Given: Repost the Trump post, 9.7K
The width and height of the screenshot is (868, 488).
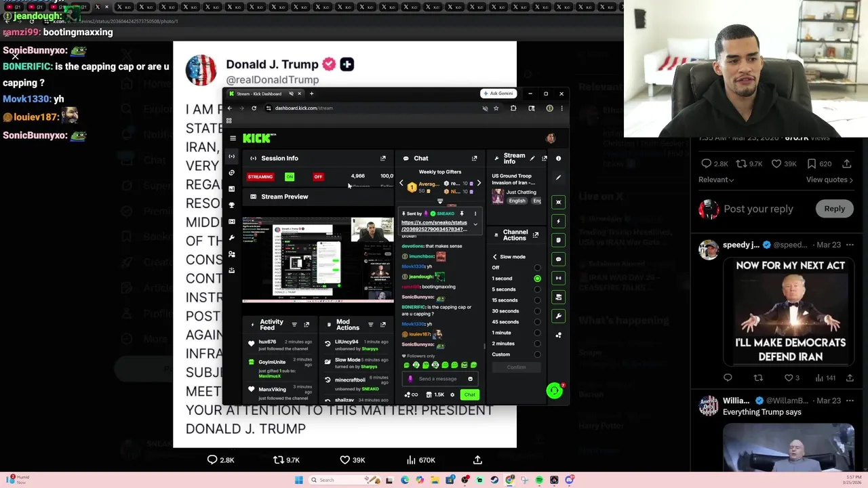Looking at the screenshot, I should 286,460.
